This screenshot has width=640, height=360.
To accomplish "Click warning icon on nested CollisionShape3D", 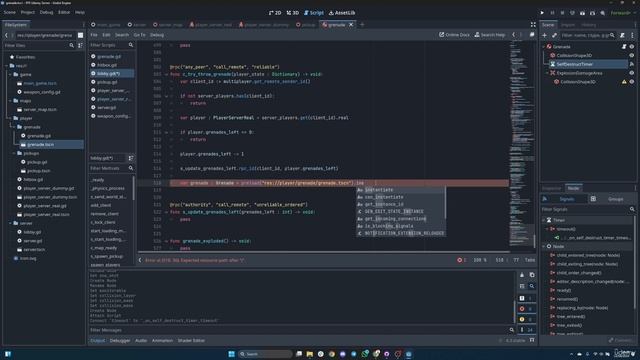I will (624, 82).
